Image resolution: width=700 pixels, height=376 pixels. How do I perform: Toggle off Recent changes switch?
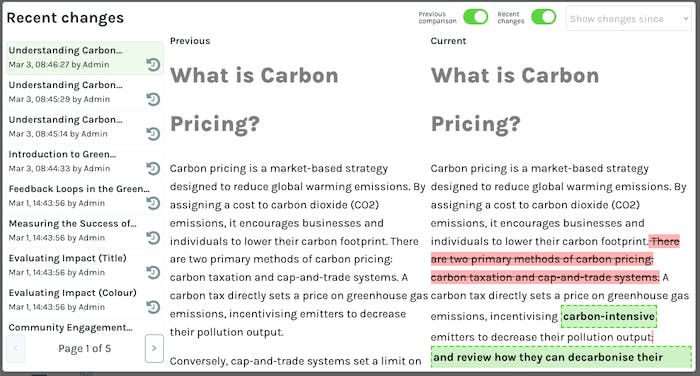544,17
